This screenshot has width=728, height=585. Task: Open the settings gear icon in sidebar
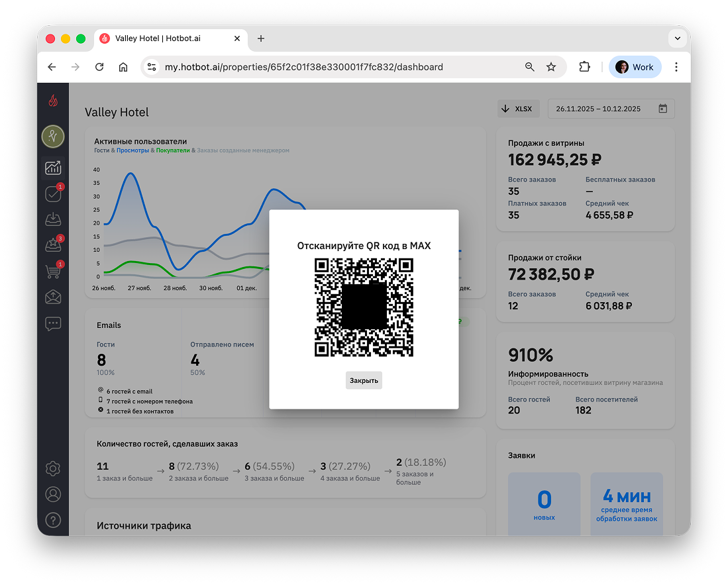(53, 468)
